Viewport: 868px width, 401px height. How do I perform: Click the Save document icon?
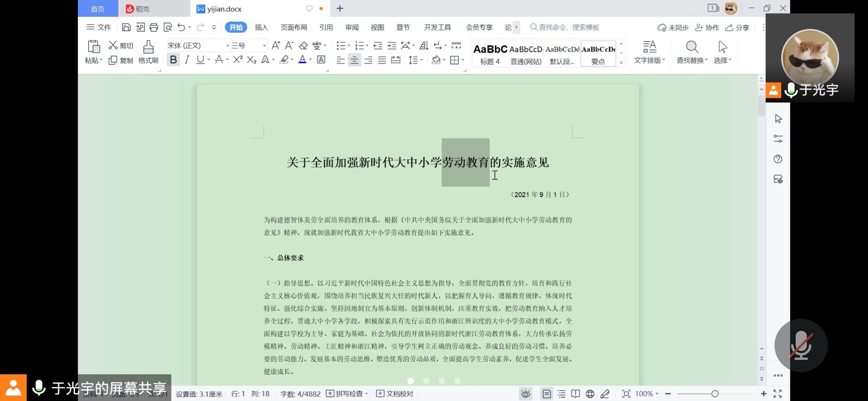126,28
